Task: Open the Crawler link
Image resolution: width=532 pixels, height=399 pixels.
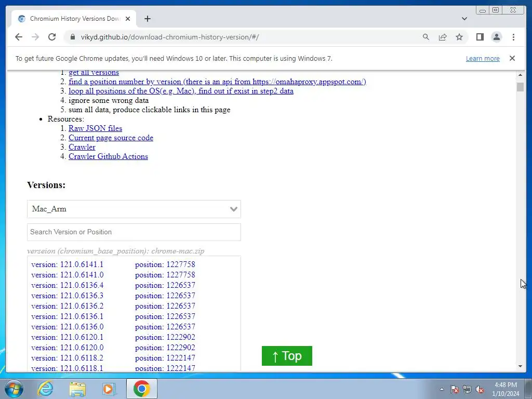Action: (x=82, y=147)
